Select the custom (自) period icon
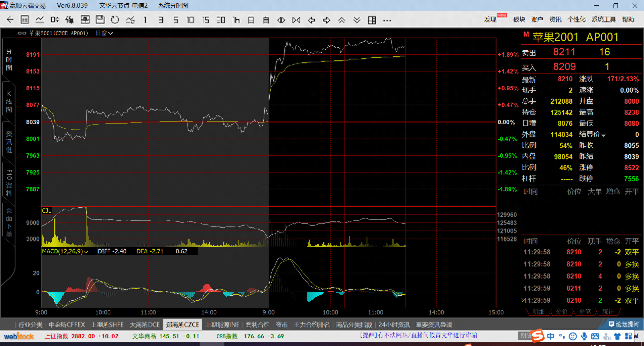 (266, 20)
